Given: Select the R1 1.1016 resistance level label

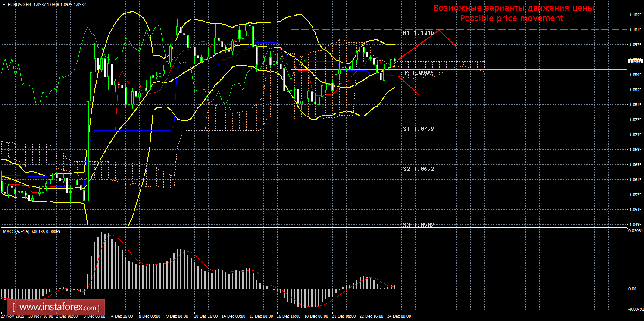Looking at the screenshot, I should pyautogui.click(x=418, y=33).
